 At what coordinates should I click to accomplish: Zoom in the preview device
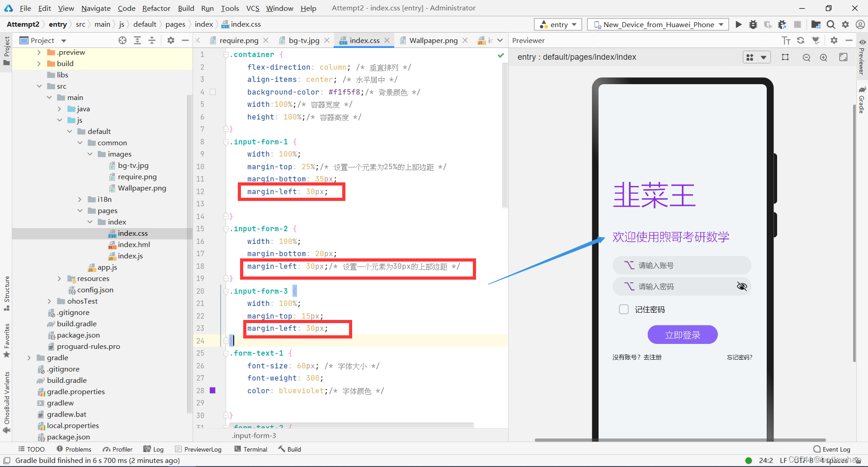click(824, 57)
